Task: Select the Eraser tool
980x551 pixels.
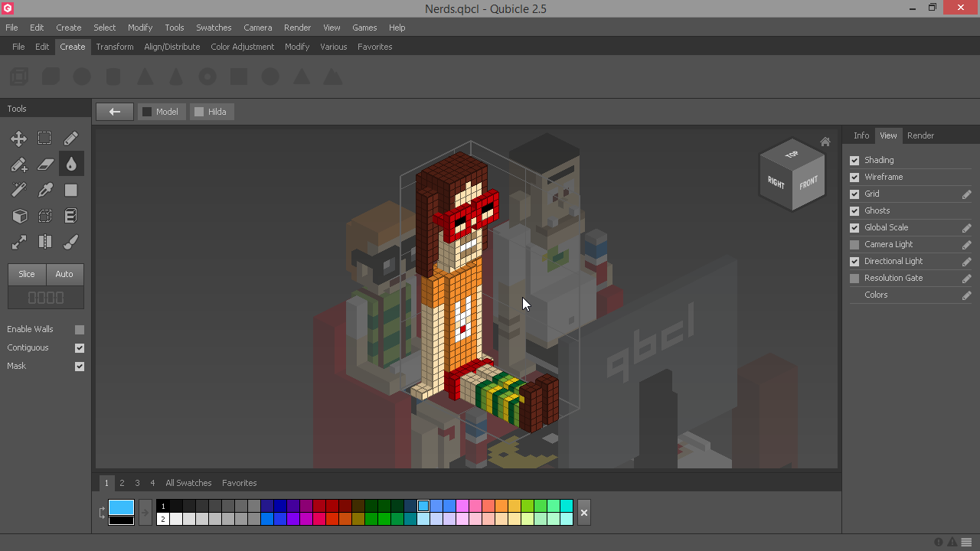Action: click(45, 165)
